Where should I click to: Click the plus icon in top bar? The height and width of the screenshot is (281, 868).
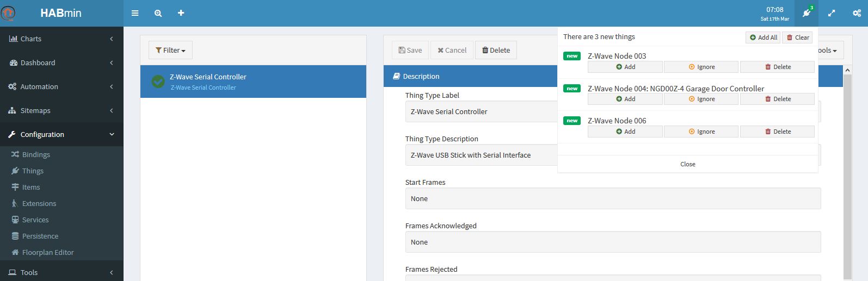coord(181,13)
